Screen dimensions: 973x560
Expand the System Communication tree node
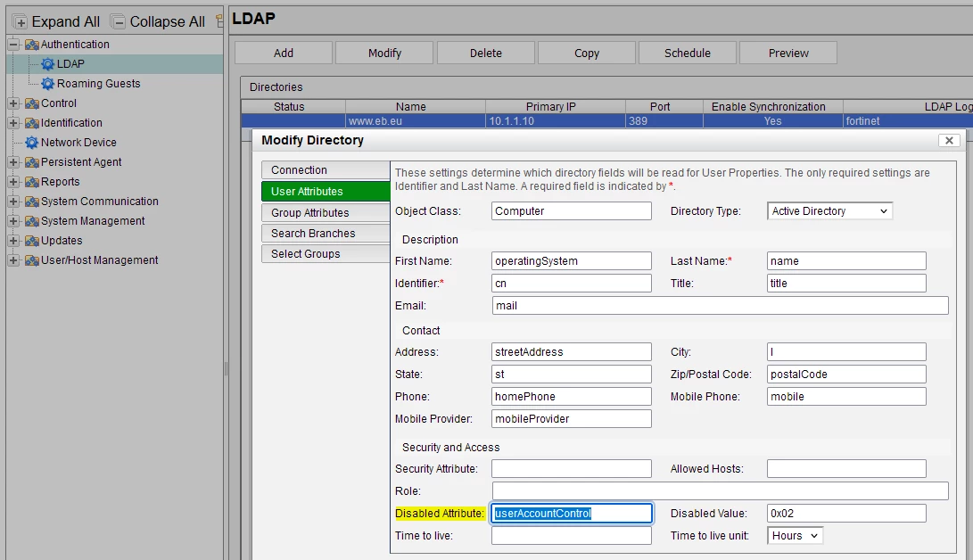click(13, 201)
